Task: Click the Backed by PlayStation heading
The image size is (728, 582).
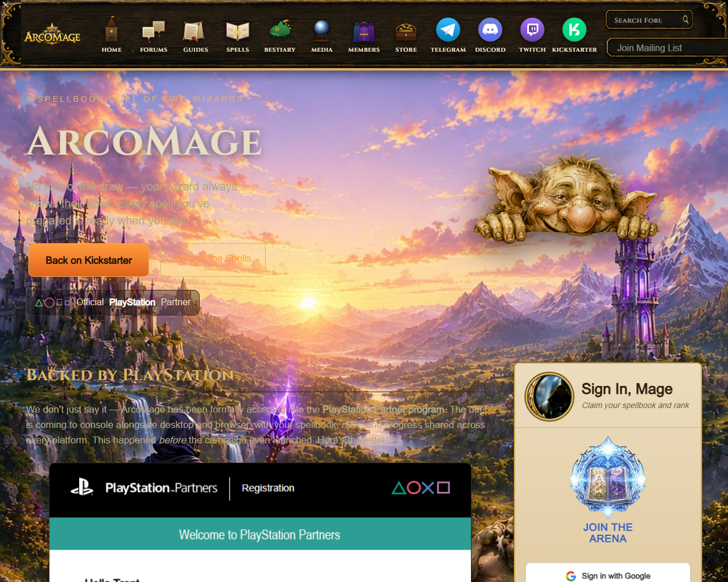Action: tap(130, 375)
